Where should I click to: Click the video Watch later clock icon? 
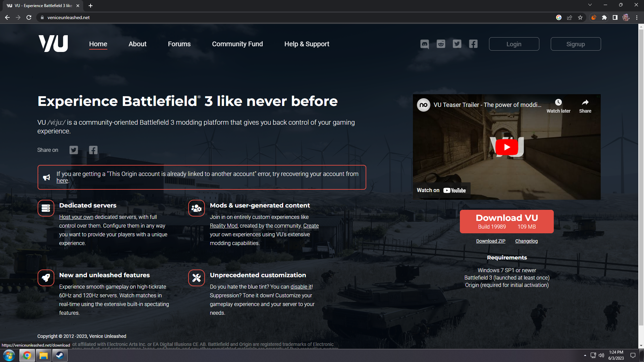(x=558, y=103)
